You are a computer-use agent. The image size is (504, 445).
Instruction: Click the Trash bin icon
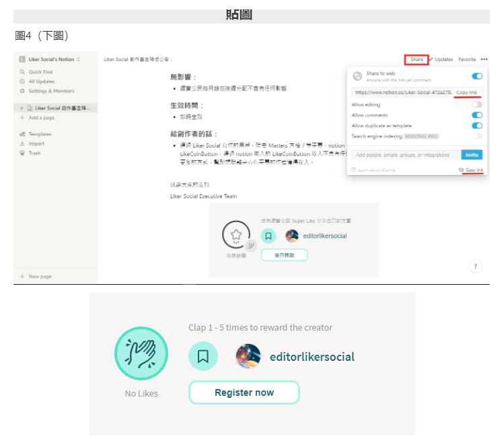pos(22,153)
